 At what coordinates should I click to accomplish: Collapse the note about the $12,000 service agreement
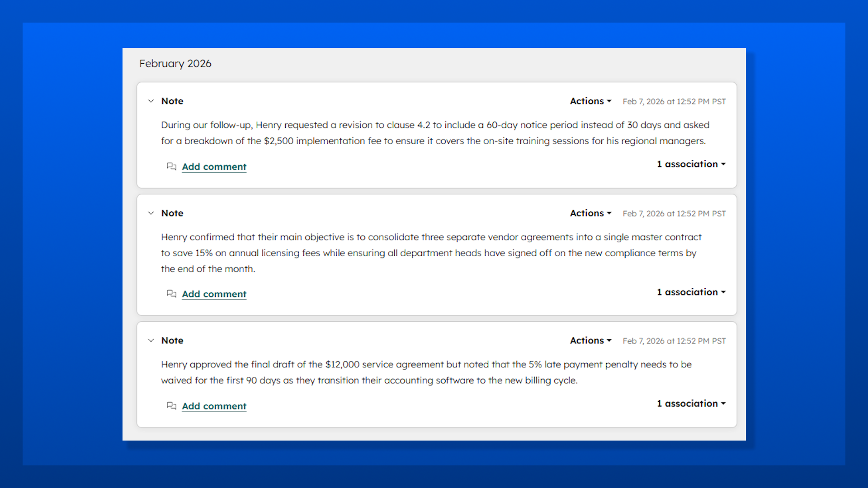coord(151,341)
